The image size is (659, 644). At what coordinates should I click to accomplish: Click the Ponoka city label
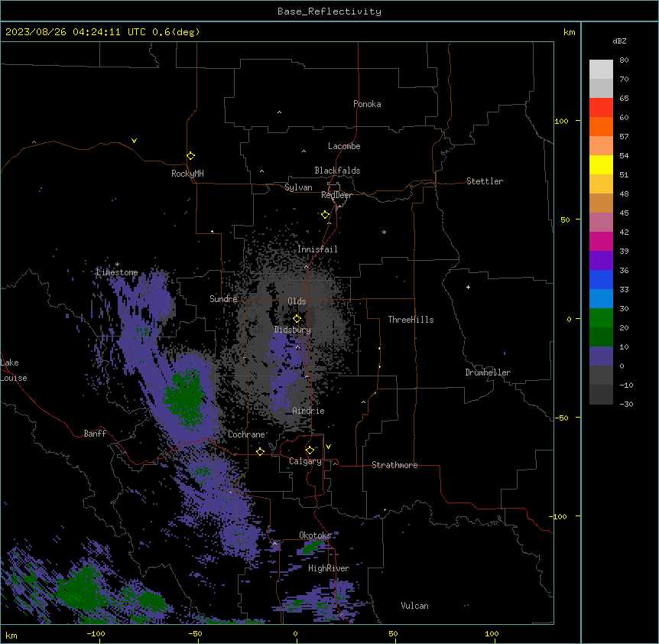(367, 104)
